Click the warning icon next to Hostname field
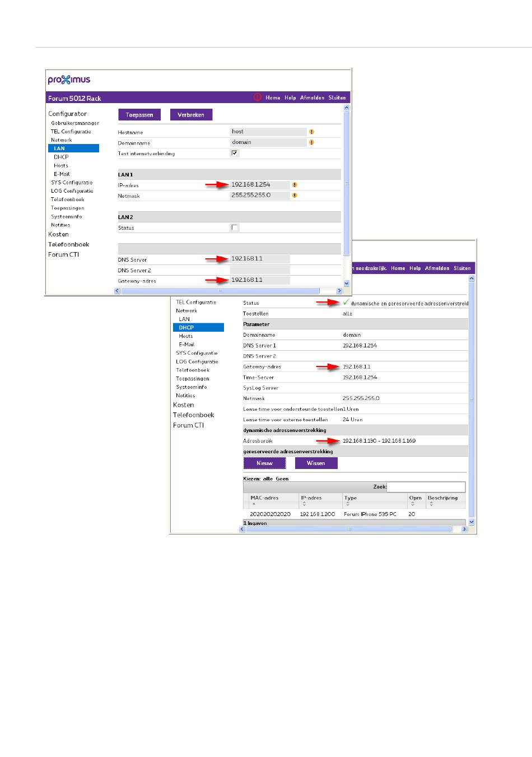Image resolution: width=532 pixels, height=757 pixels. coord(311,132)
